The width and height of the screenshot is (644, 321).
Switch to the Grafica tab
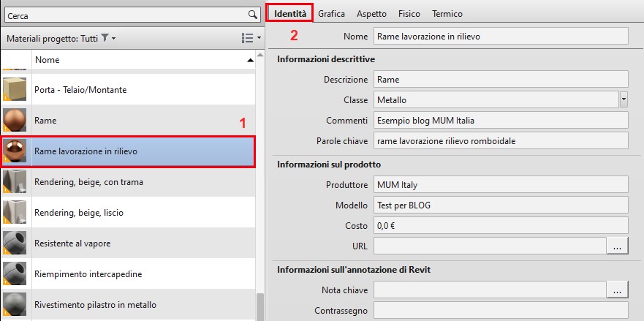pos(331,13)
